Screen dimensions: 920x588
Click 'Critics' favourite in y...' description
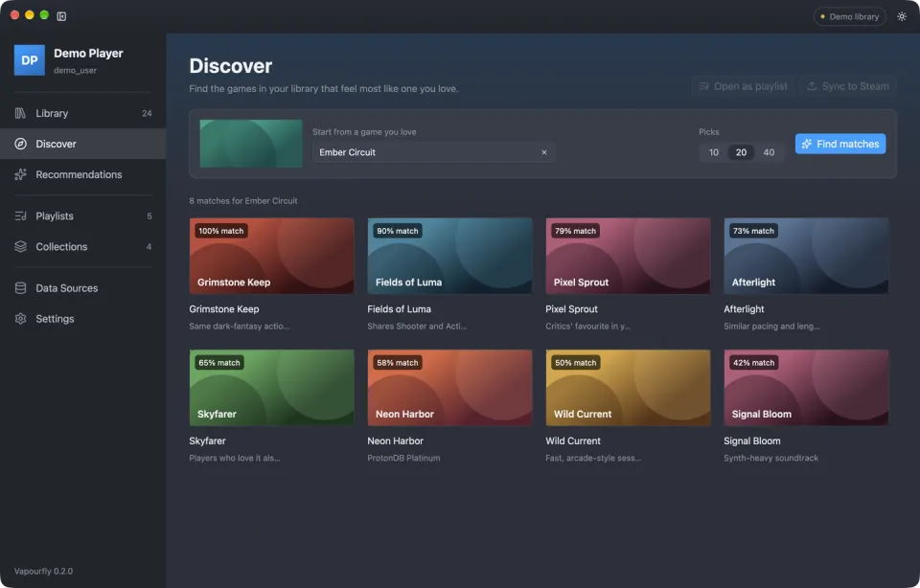tap(587, 326)
